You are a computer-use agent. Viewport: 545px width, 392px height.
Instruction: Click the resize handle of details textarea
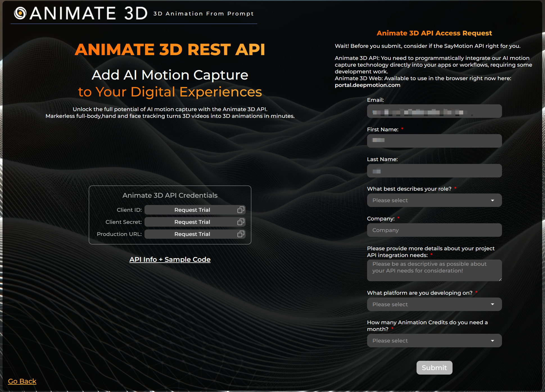500,280
